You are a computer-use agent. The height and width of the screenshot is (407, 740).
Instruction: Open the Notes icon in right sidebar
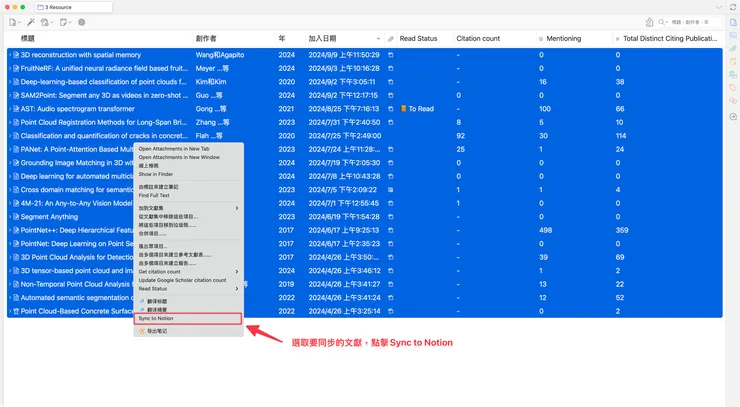(x=733, y=62)
